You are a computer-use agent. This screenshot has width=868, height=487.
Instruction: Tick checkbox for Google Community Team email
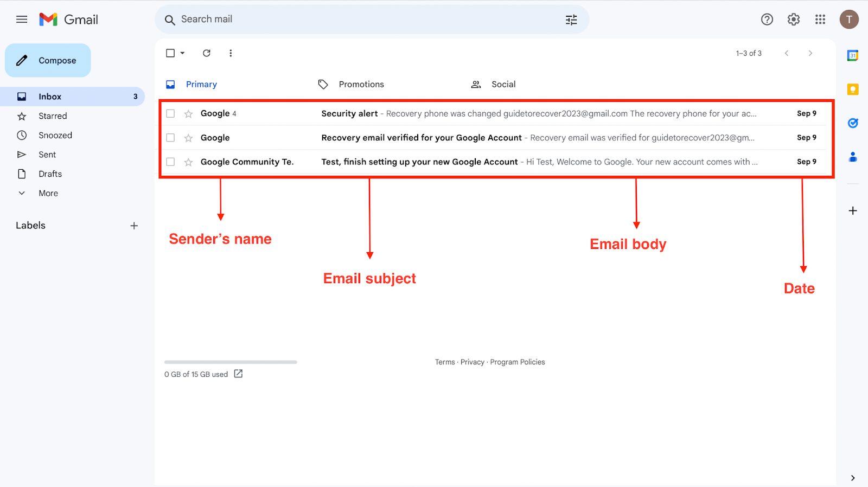[170, 162]
